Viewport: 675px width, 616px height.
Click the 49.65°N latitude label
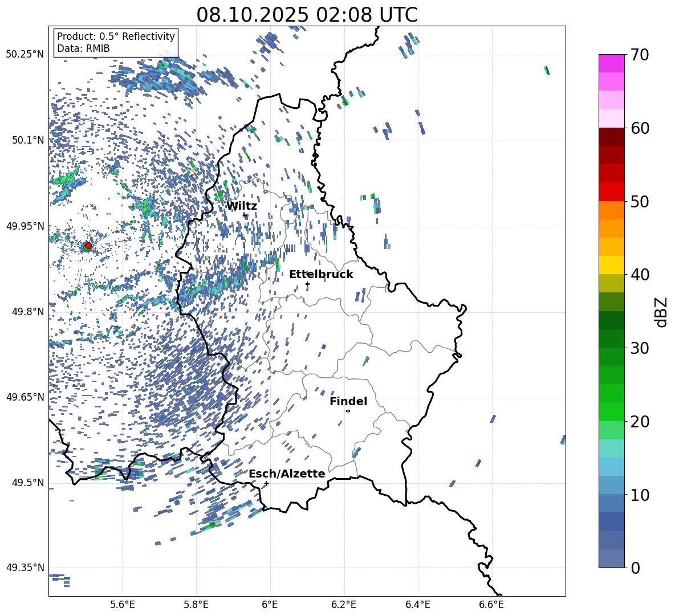(25, 397)
